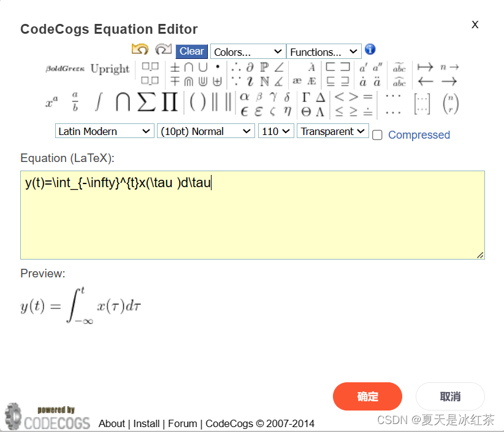
Task: Insert the angle symbol
Action: (x=279, y=67)
